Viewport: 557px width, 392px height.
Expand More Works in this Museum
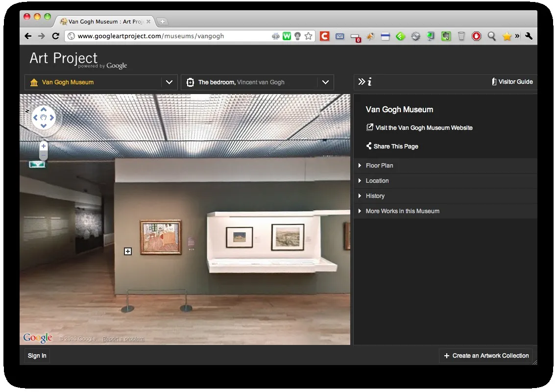pos(445,211)
